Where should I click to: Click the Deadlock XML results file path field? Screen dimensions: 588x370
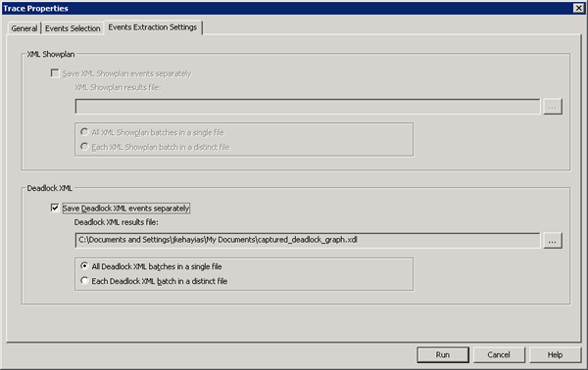[308, 240]
